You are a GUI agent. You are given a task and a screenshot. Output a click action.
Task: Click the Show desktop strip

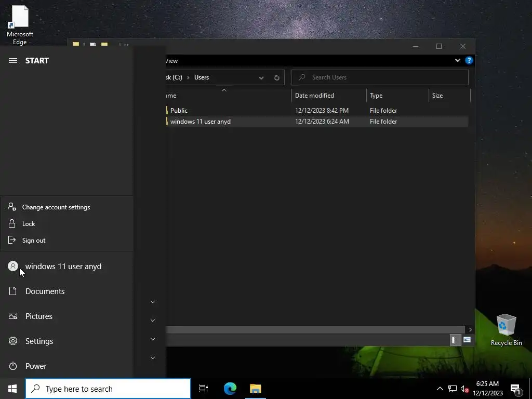(x=530, y=389)
